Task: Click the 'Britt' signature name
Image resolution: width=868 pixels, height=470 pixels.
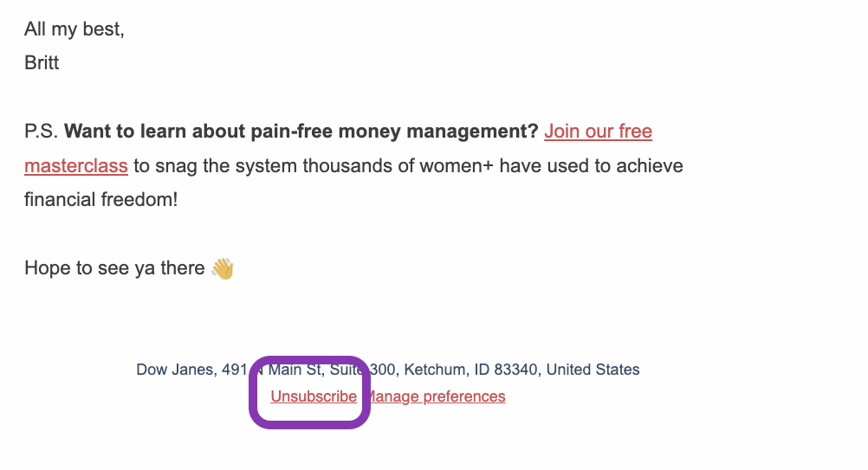Action: click(x=42, y=62)
